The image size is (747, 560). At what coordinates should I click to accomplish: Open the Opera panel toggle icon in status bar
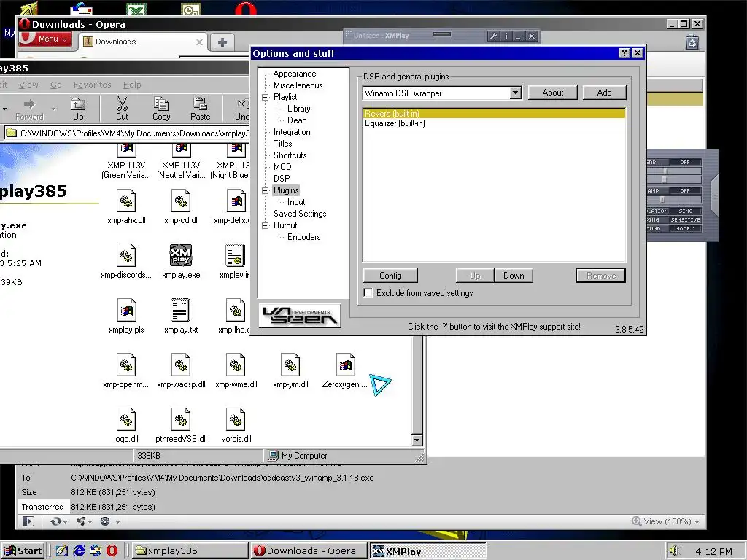coord(28,521)
